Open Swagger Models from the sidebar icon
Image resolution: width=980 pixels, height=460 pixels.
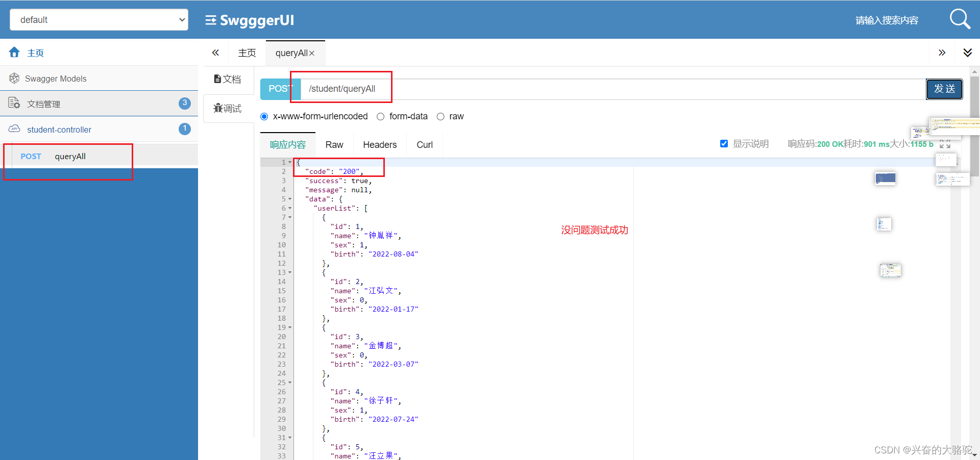pyautogui.click(x=14, y=78)
